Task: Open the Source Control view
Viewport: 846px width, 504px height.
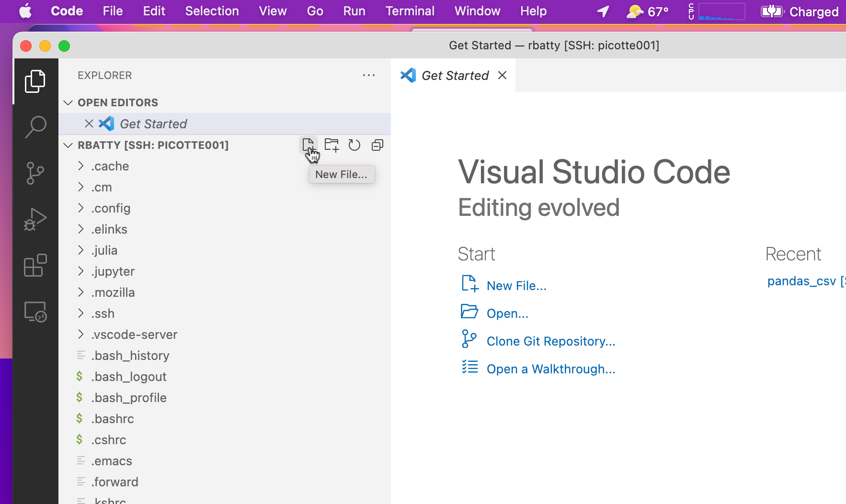Action: (x=35, y=173)
